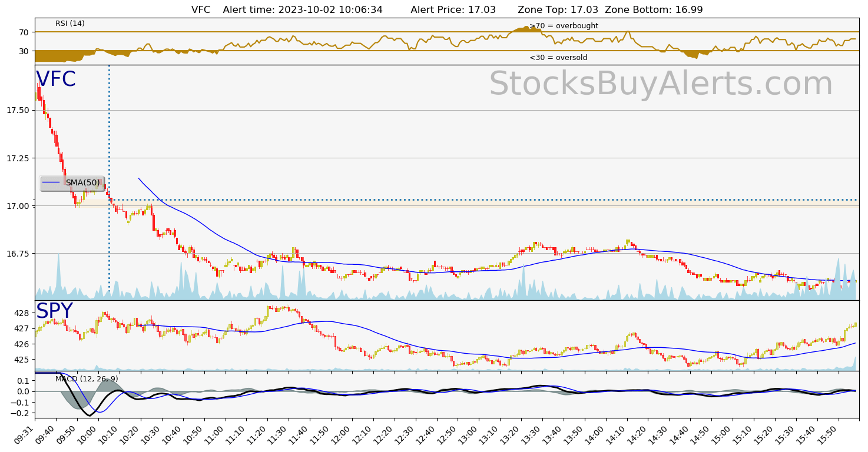This screenshot has height=452, width=868.
Task: Click the '<30 = oversold' annotation
Action: point(558,58)
